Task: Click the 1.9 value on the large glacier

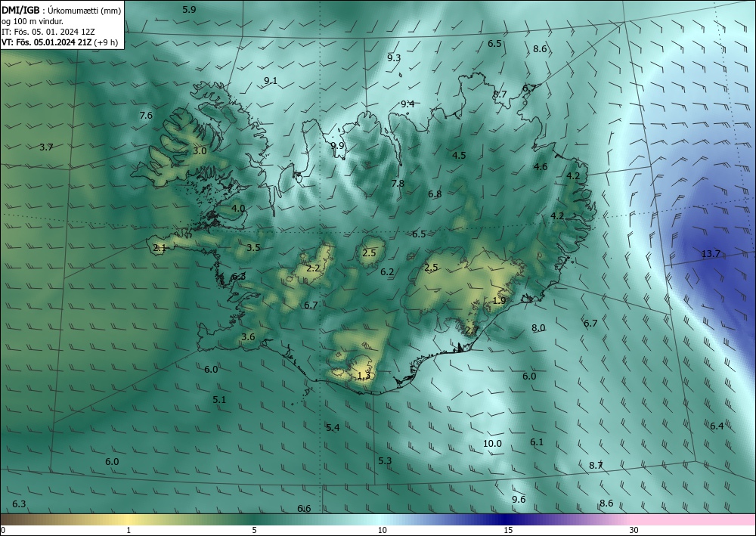Action: click(500, 300)
